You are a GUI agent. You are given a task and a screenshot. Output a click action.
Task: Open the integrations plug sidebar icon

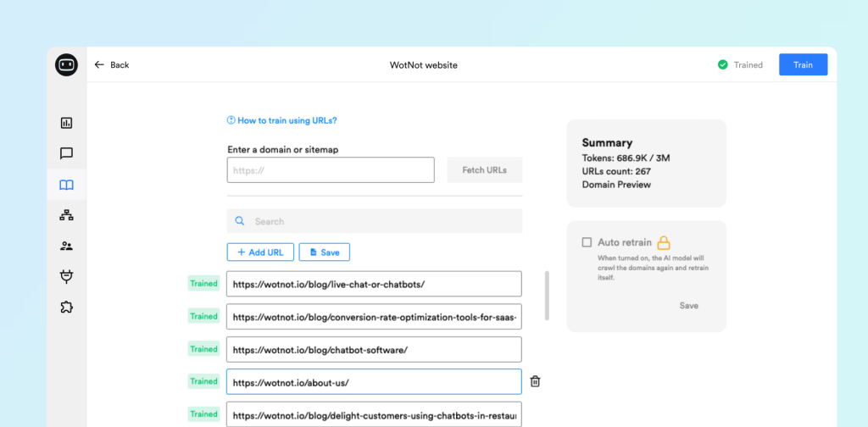tap(66, 276)
